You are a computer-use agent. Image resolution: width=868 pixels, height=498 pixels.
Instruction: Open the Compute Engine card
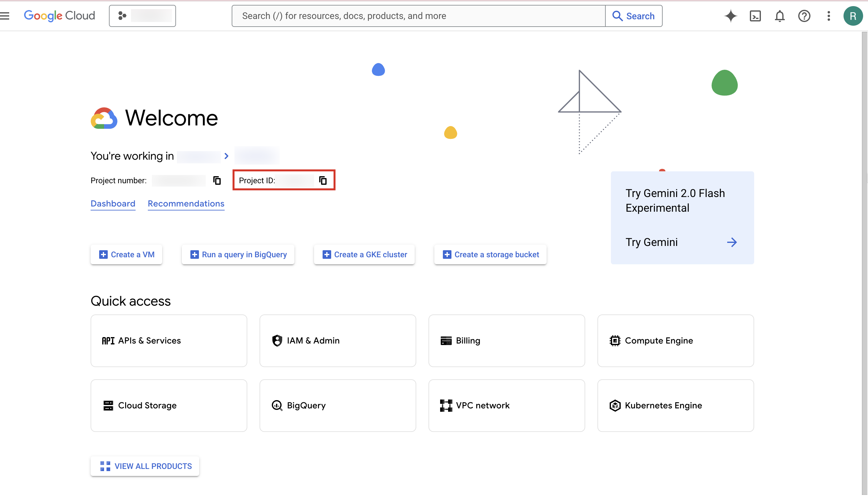tap(676, 341)
